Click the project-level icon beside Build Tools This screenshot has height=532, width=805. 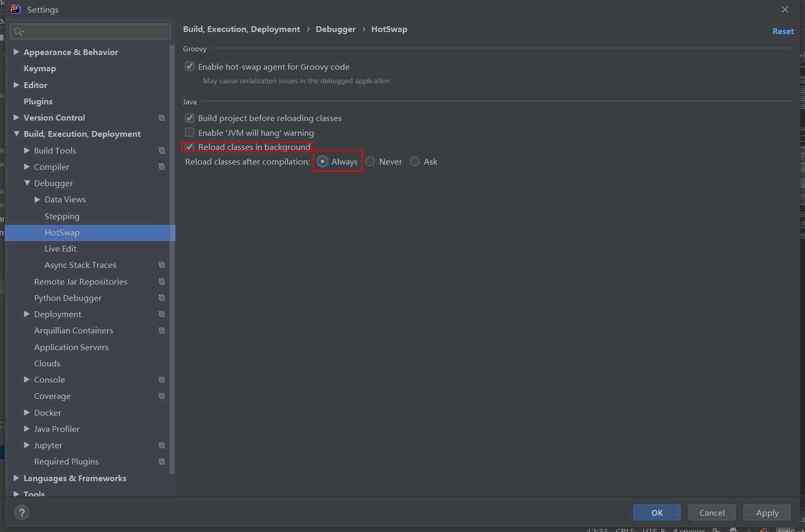162,151
